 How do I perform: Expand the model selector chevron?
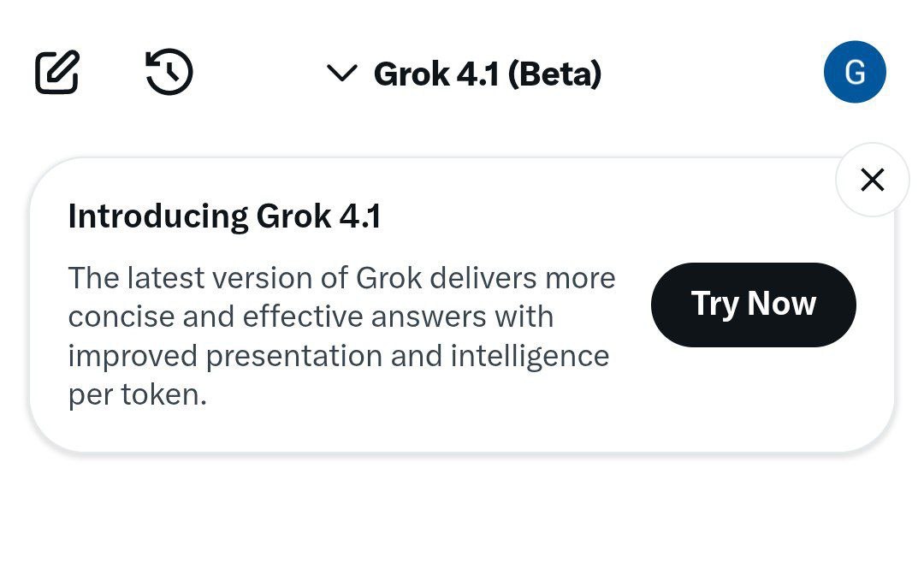341,74
